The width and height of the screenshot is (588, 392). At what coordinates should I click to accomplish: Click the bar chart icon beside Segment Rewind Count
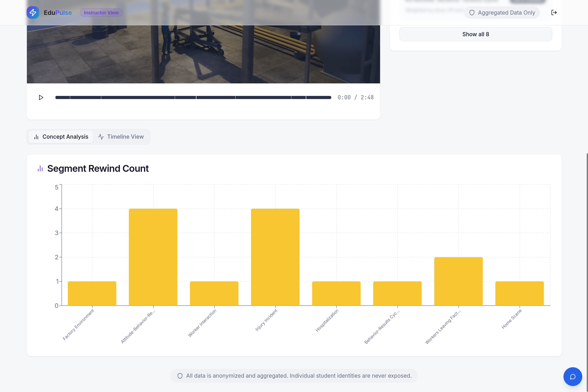[40, 169]
